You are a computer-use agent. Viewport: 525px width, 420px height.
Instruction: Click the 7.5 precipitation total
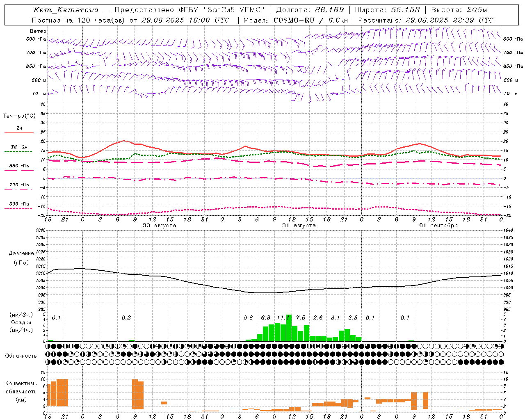301,318
